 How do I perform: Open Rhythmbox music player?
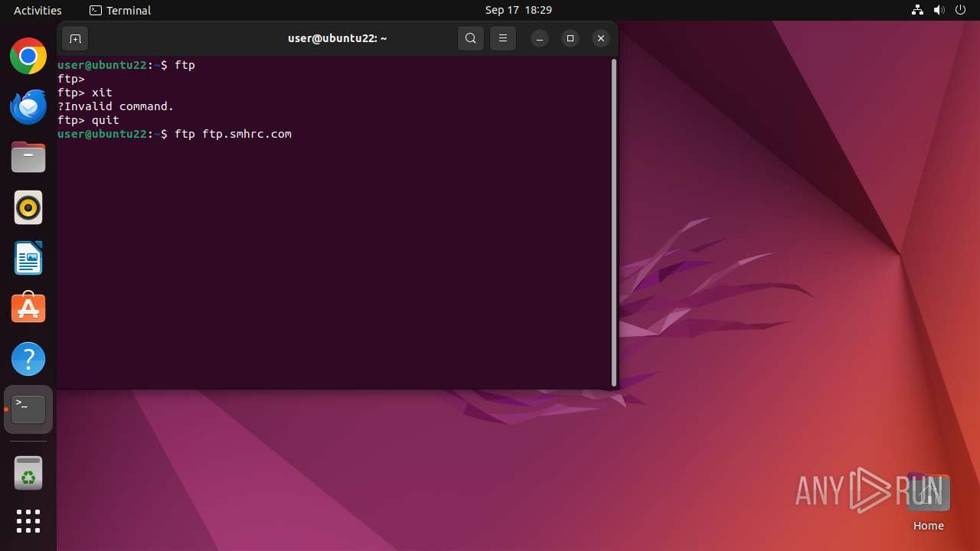coord(28,207)
